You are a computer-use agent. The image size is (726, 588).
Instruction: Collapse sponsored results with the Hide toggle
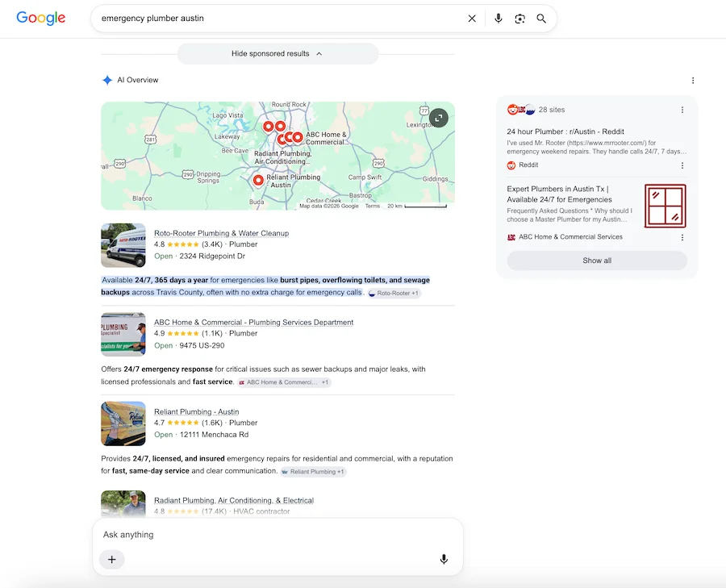point(277,54)
